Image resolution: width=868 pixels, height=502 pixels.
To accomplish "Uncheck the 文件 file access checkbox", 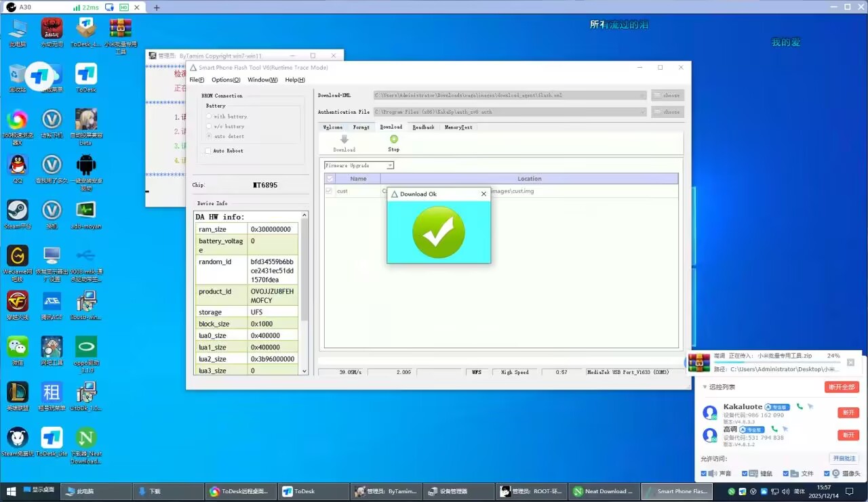I will coord(787,474).
